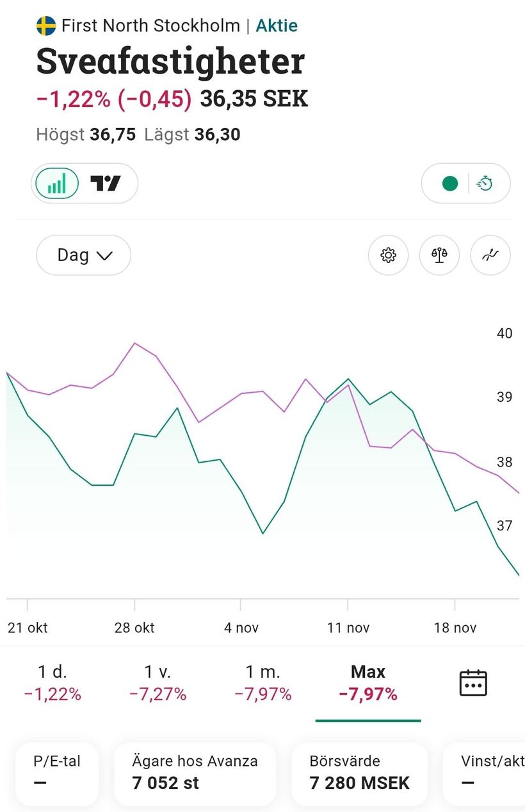The width and height of the screenshot is (525, 812).
Task: Tap the technical indicators line icon
Action: tap(490, 255)
